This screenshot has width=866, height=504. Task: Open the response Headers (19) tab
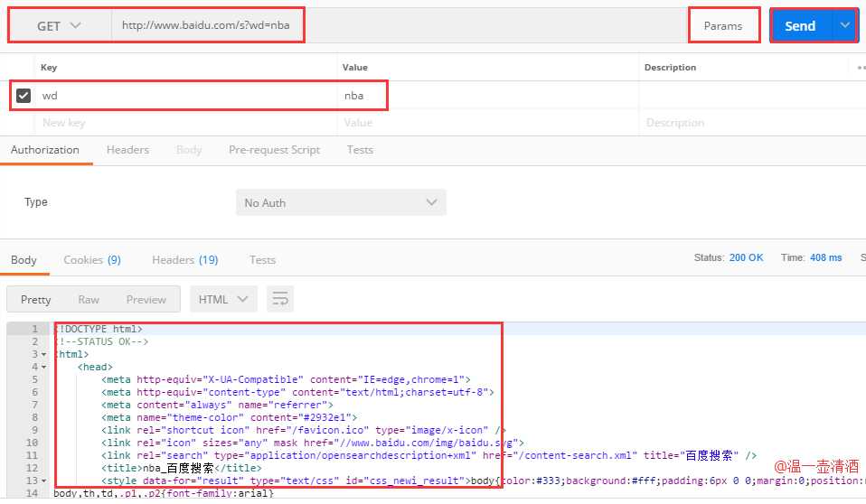(x=185, y=260)
